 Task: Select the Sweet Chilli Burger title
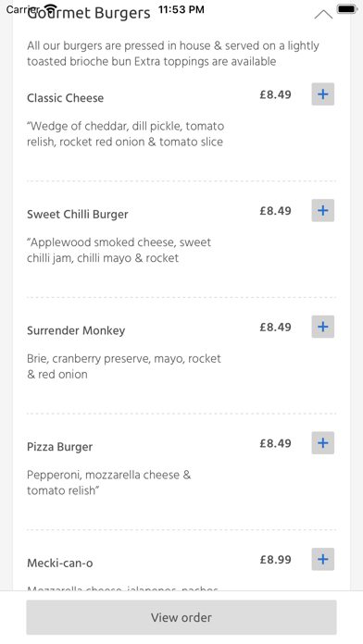pyautogui.click(x=77, y=215)
